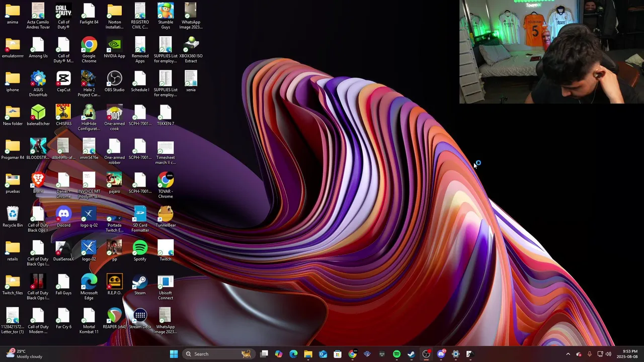Select the OBS Studio desktop shortcut

114,81
